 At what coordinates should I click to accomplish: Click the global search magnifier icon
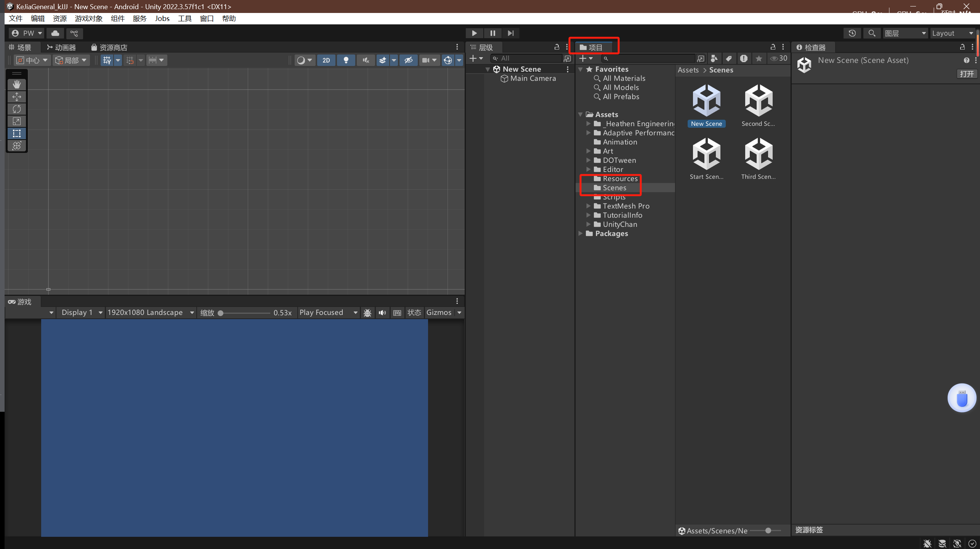pos(872,33)
